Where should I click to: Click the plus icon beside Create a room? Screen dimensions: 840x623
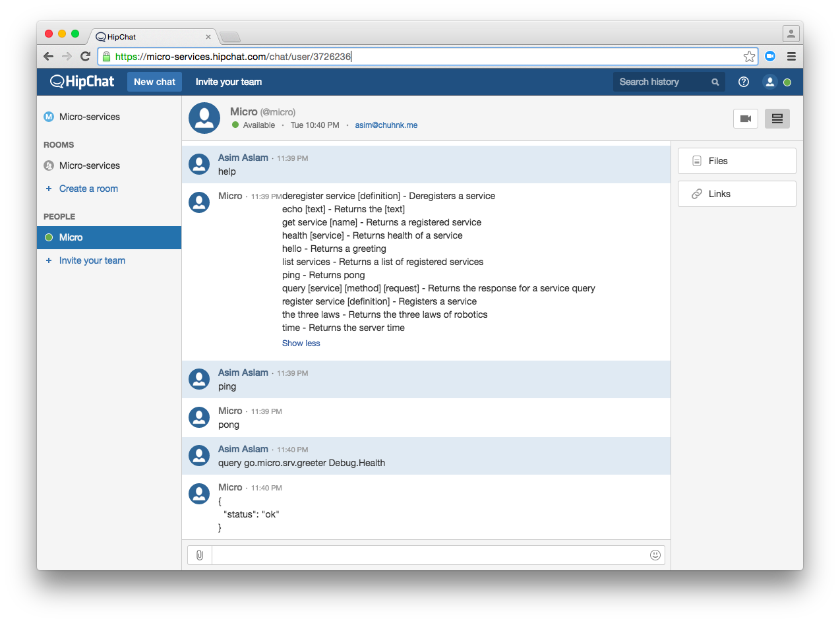point(48,189)
